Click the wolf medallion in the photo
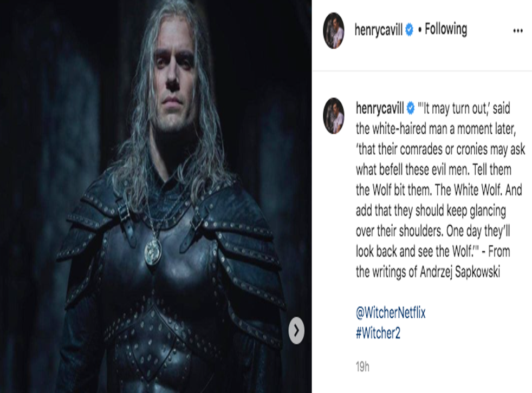 [x=153, y=251]
